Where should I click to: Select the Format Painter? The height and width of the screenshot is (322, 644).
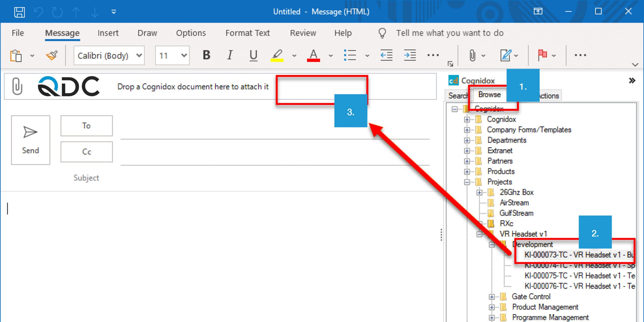pyautogui.click(x=51, y=55)
